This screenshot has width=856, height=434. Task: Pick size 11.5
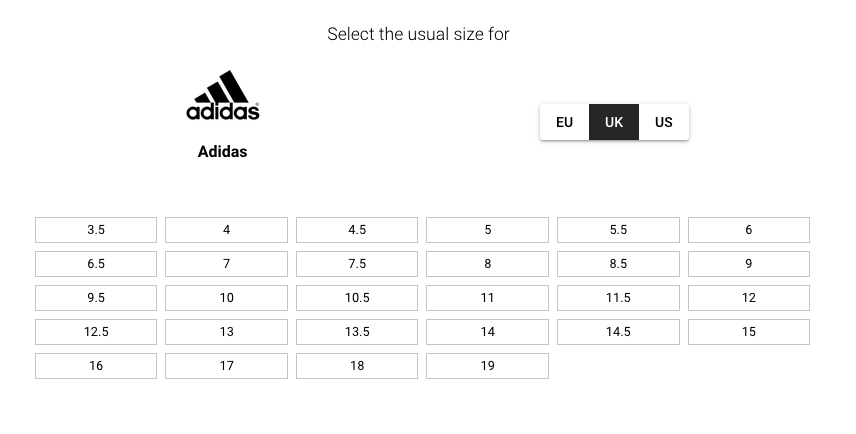click(618, 298)
